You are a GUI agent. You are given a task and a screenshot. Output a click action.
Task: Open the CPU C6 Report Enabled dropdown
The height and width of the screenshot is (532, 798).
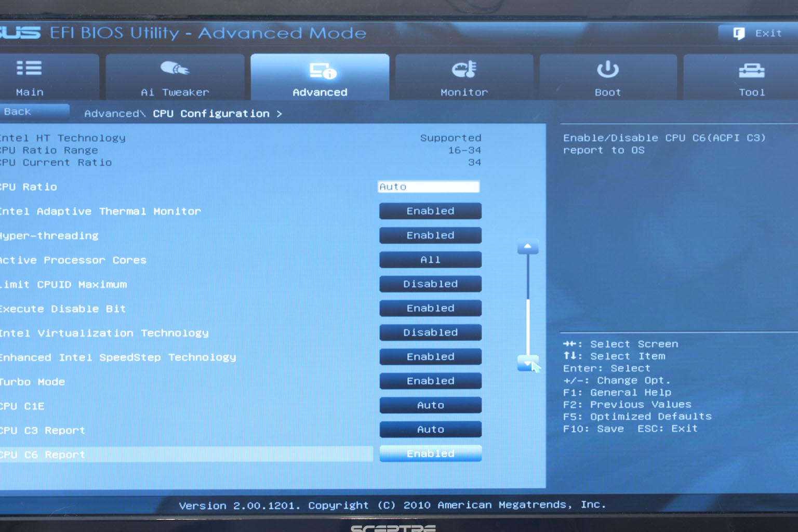[430, 454]
